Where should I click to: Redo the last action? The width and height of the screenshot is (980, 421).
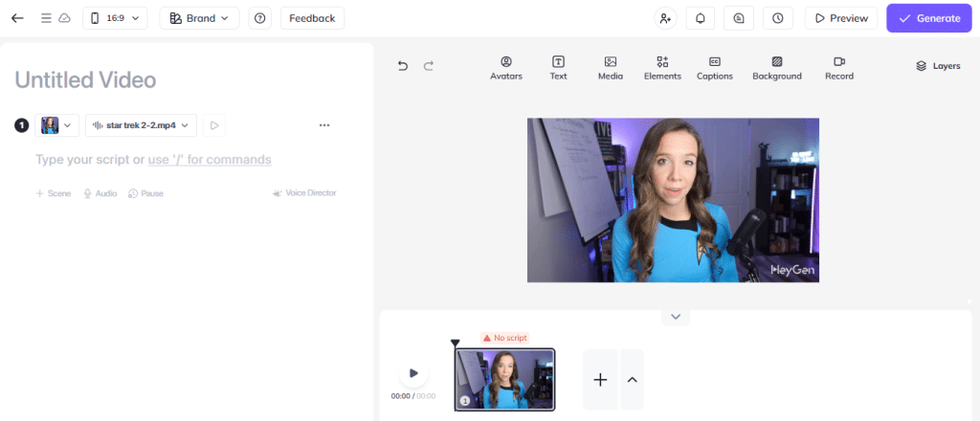click(429, 66)
